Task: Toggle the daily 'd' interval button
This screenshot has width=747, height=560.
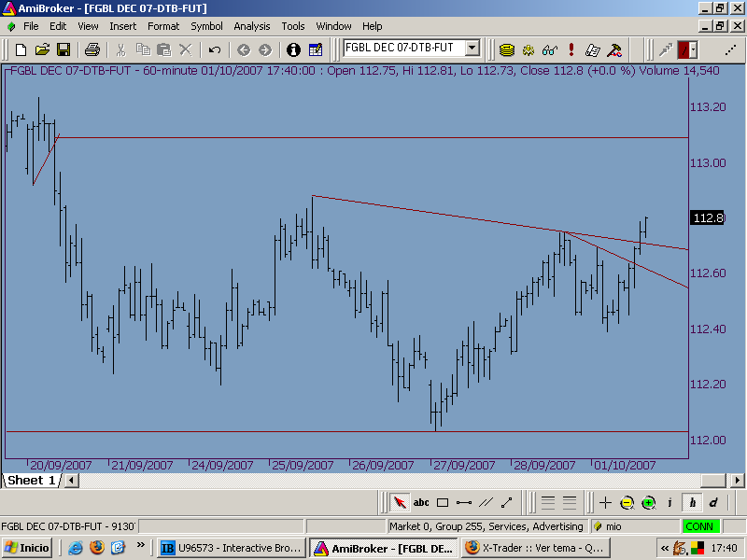Action: point(712,502)
